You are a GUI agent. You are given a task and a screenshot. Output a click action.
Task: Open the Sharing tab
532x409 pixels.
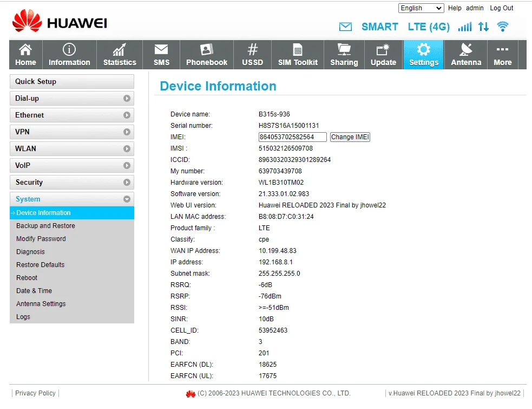344,55
